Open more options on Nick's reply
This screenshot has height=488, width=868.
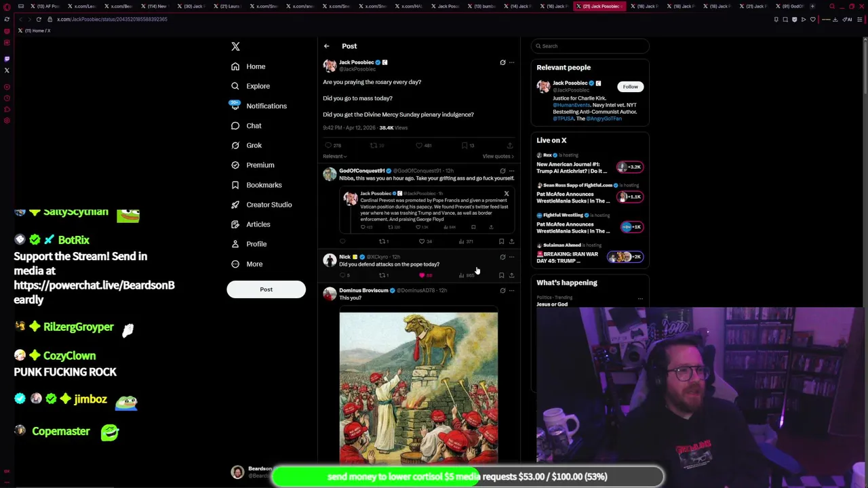(x=511, y=257)
